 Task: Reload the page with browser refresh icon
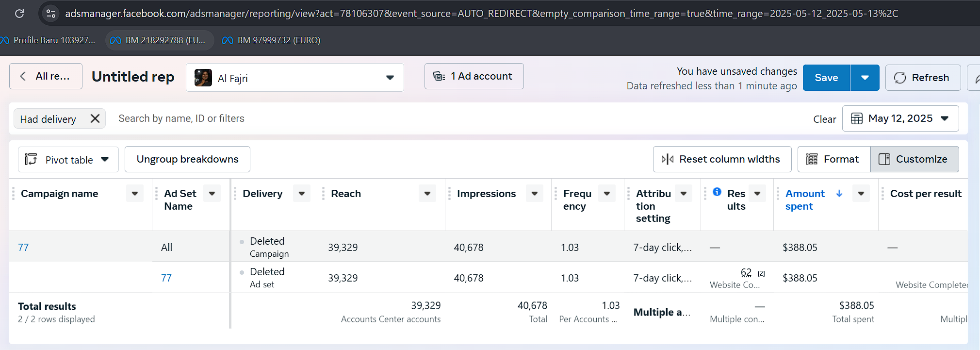tap(19, 14)
